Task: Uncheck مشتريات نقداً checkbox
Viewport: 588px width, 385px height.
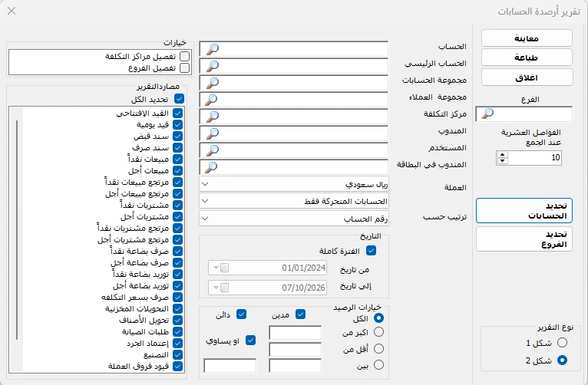Action: pyautogui.click(x=178, y=205)
